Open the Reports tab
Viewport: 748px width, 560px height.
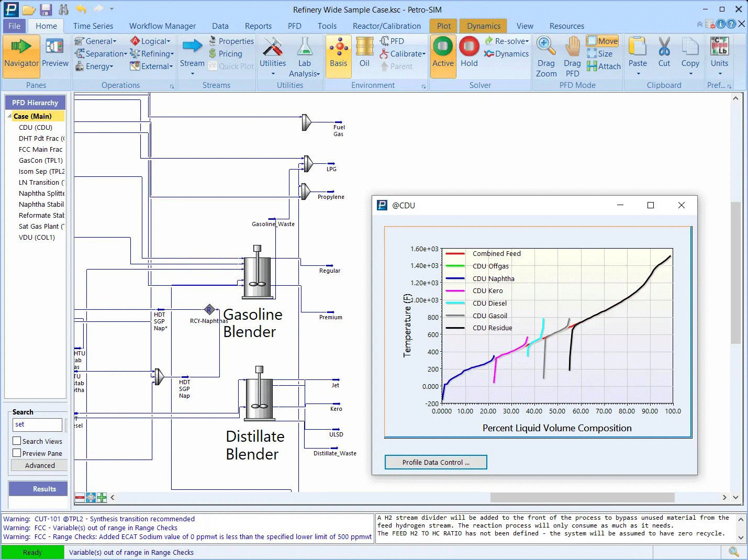(x=258, y=26)
